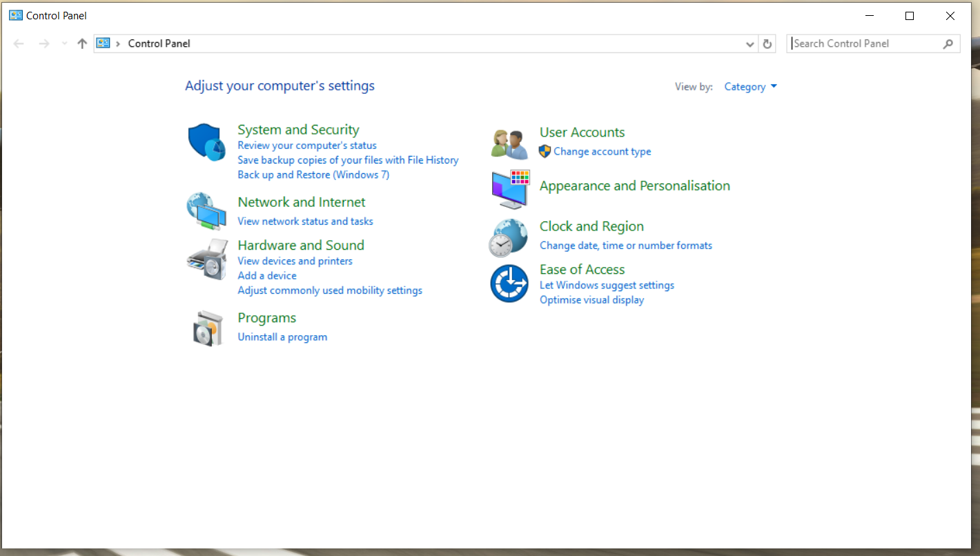This screenshot has height=556, width=980.
Task: Close the Control Panel window
Action: [x=950, y=16]
